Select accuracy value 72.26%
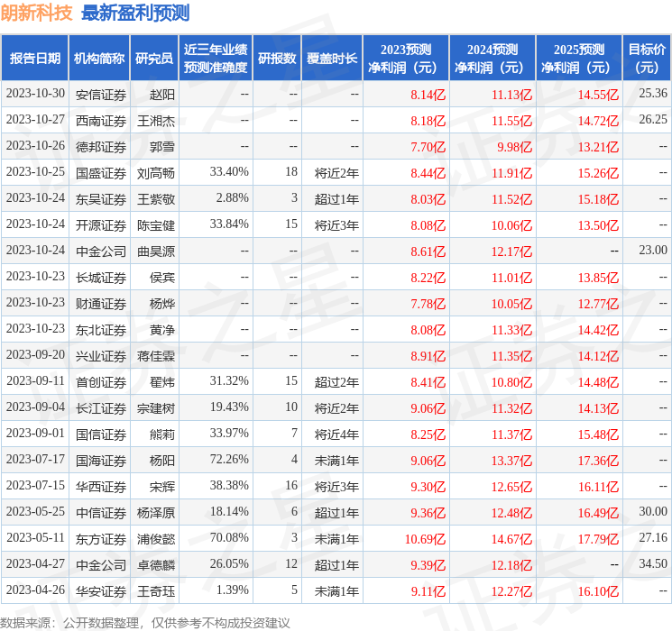 coord(229,459)
